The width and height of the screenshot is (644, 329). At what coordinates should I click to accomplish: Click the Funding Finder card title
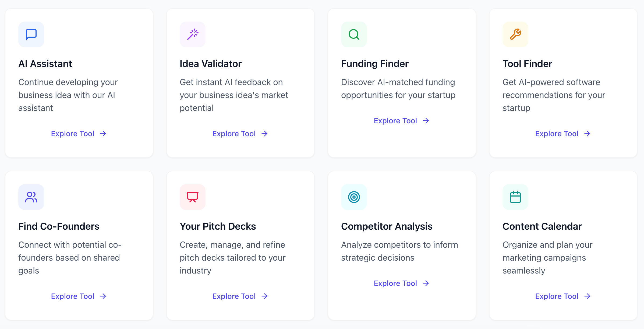[375, 64]
